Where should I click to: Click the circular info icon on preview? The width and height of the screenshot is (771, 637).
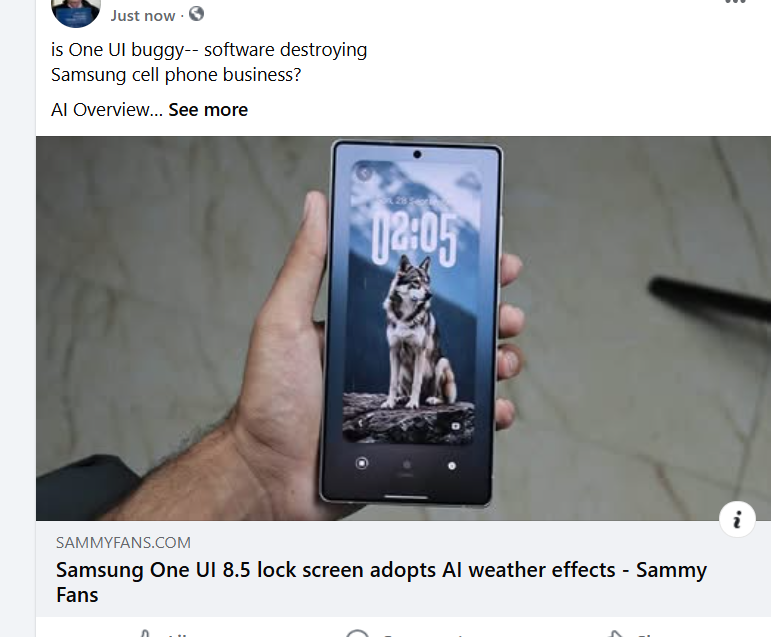point(737,519)
